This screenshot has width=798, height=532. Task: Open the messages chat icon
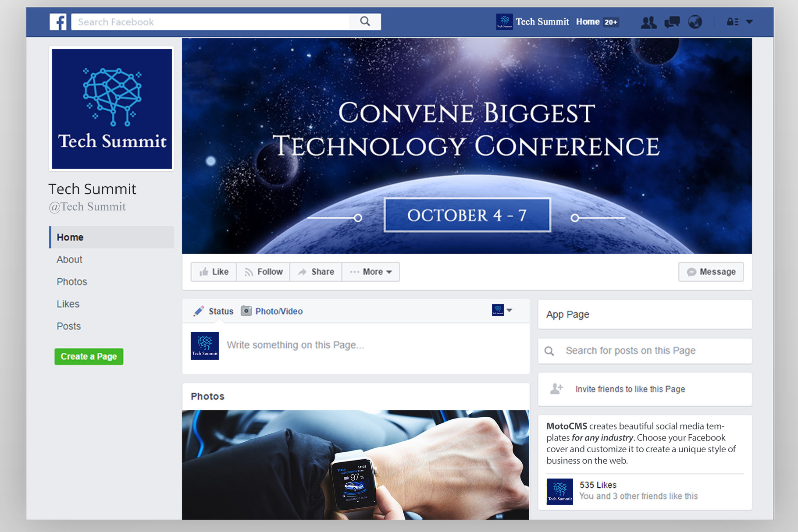672,22
